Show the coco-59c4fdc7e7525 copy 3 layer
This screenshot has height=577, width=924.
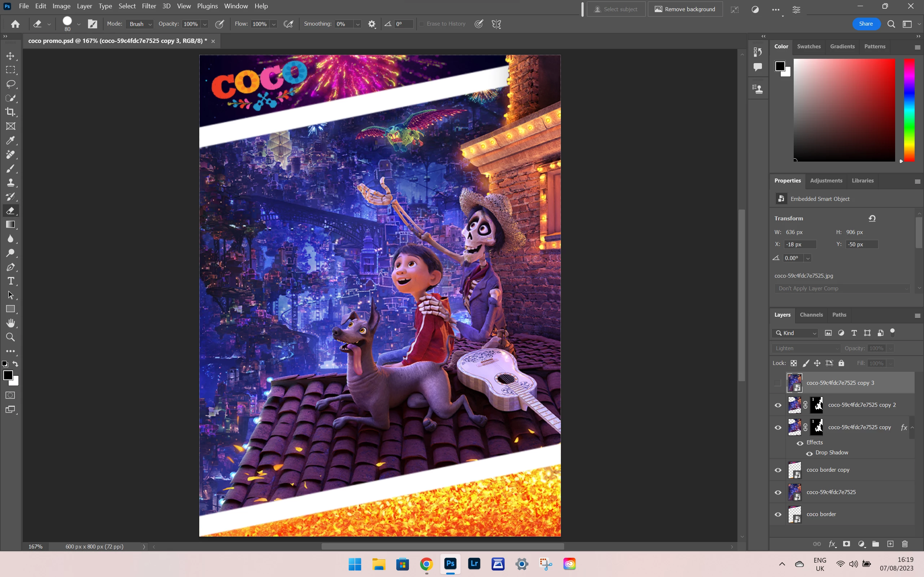pyautogui.click(x=778, y=383)
